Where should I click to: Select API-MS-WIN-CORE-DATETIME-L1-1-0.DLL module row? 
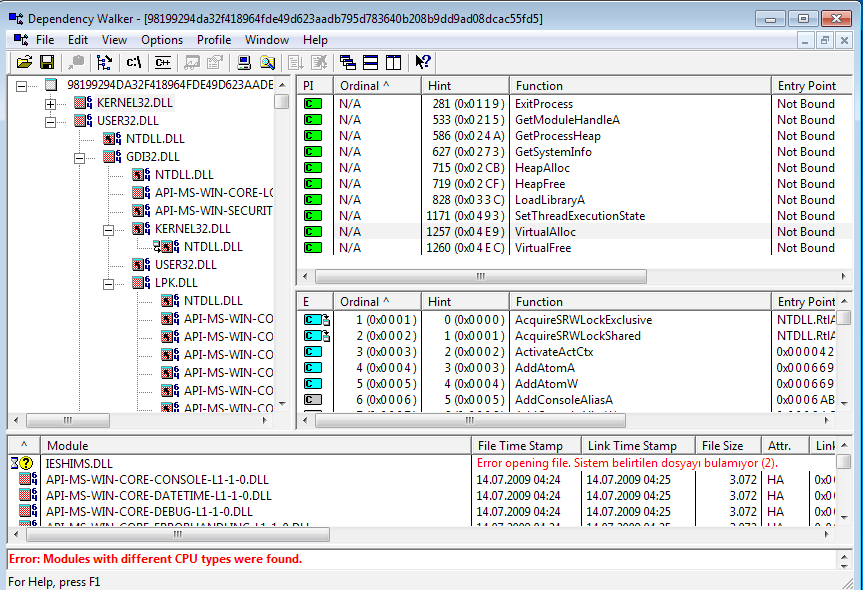pos(422,495)
